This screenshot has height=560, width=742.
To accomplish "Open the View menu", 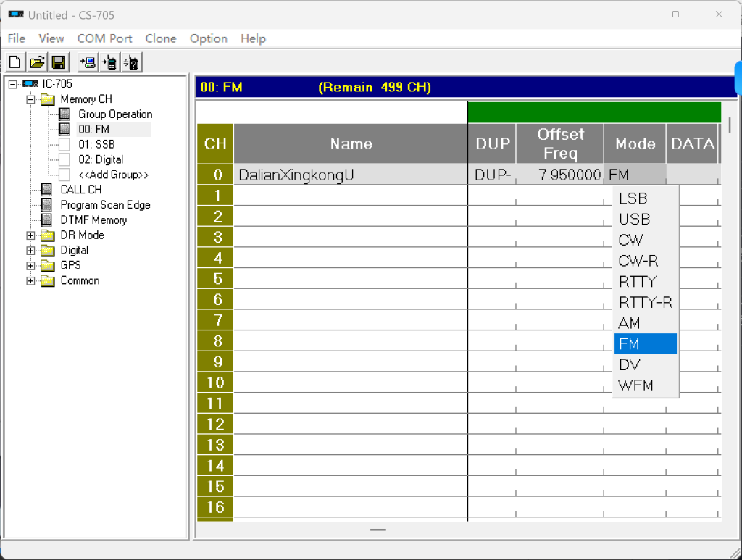I will 51,38.
